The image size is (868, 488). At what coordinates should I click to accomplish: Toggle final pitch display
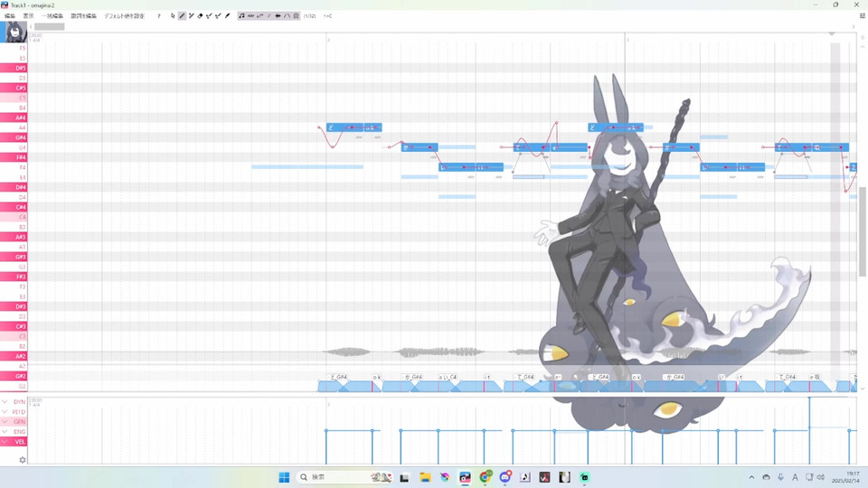coord(269,16)
